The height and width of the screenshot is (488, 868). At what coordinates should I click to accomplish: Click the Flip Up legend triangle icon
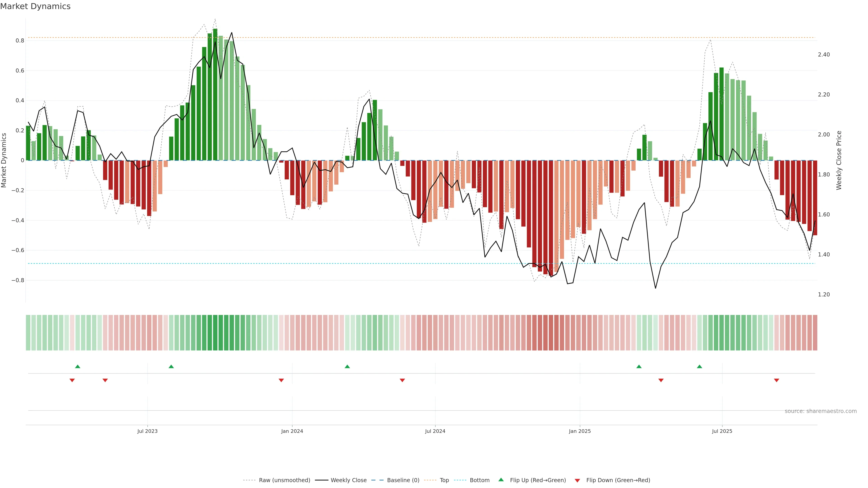[501, 480]
